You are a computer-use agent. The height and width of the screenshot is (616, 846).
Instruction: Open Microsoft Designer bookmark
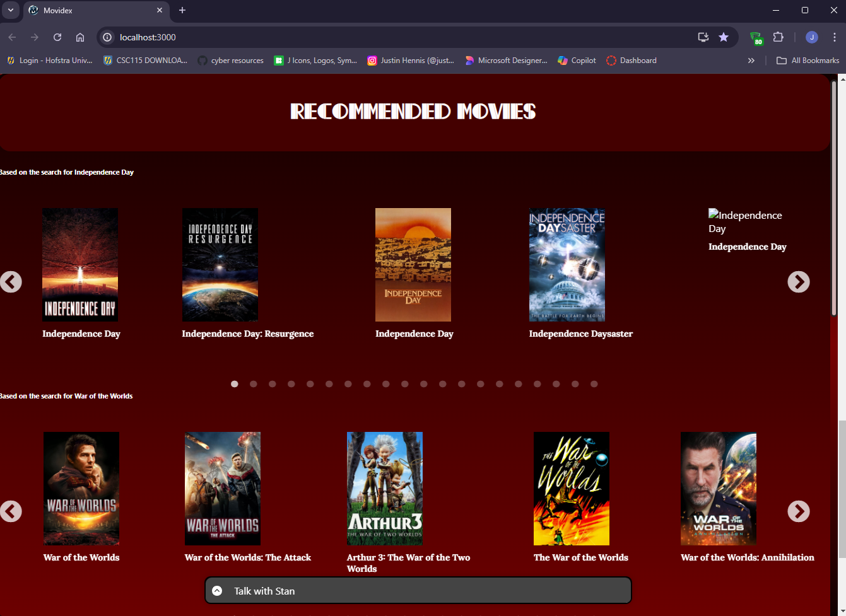tap(506, 61)
